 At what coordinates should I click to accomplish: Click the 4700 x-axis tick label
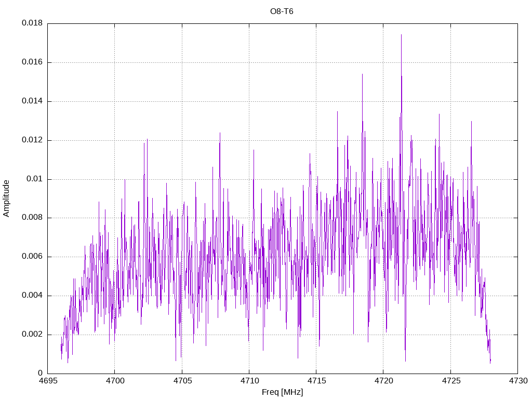115,381
